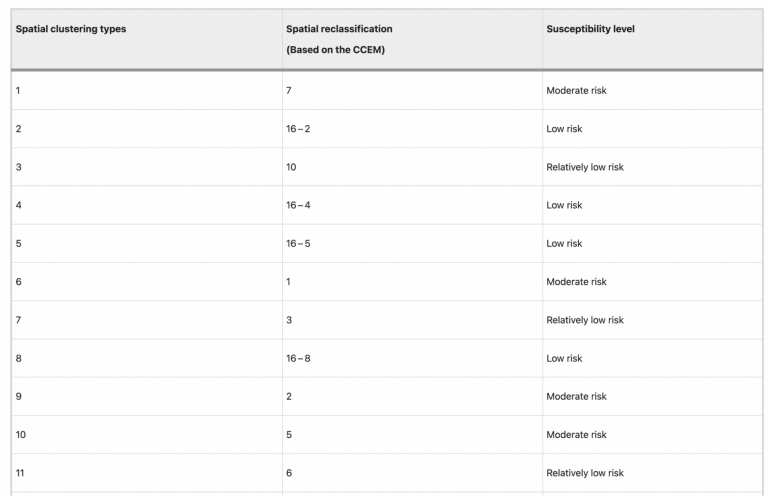Select 'Moderate risk' for clustering type 1
This screenshot has height=496, width=768.
click(x=576, y=91)
